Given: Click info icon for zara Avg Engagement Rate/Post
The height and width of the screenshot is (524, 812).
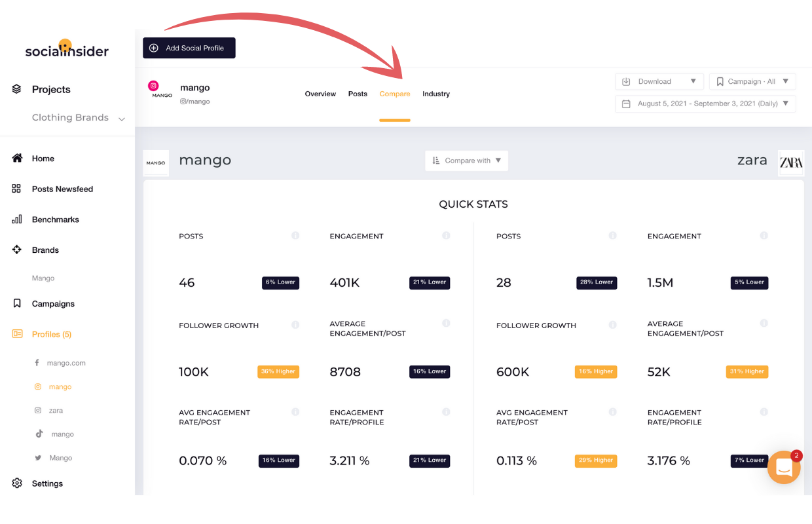Looking at the screenshot, I should click(x=613, y=412).
